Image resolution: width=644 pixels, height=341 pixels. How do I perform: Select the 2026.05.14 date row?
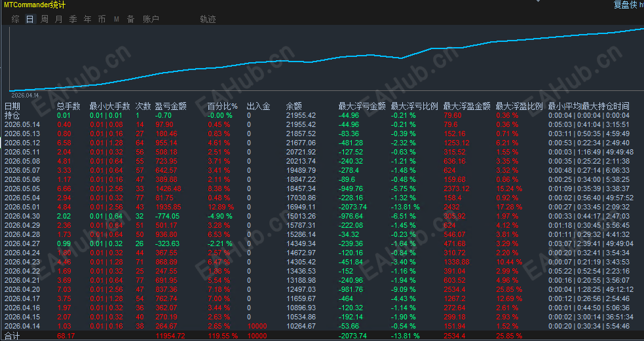click(22, 124)
